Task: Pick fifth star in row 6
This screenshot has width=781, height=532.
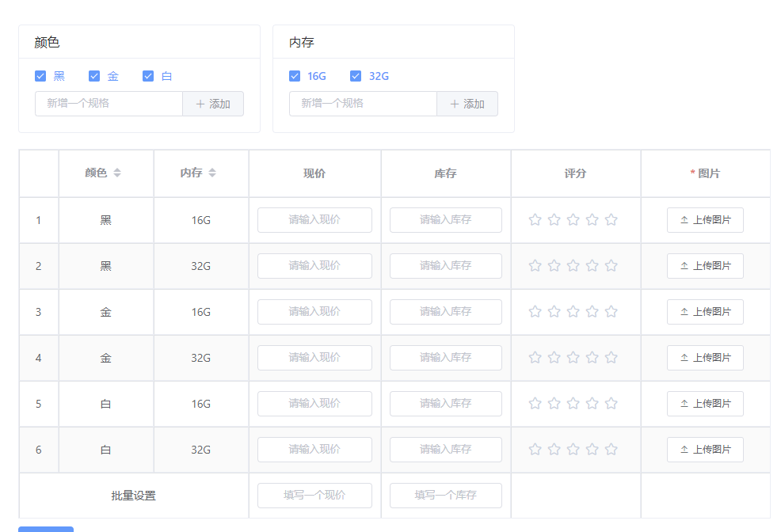Action: [611, 450]
